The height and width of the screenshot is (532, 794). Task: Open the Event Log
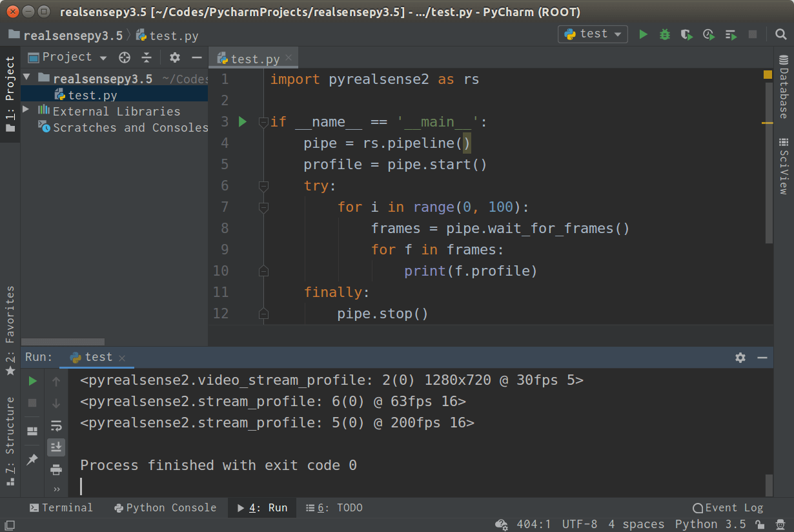tap(728, 507)
